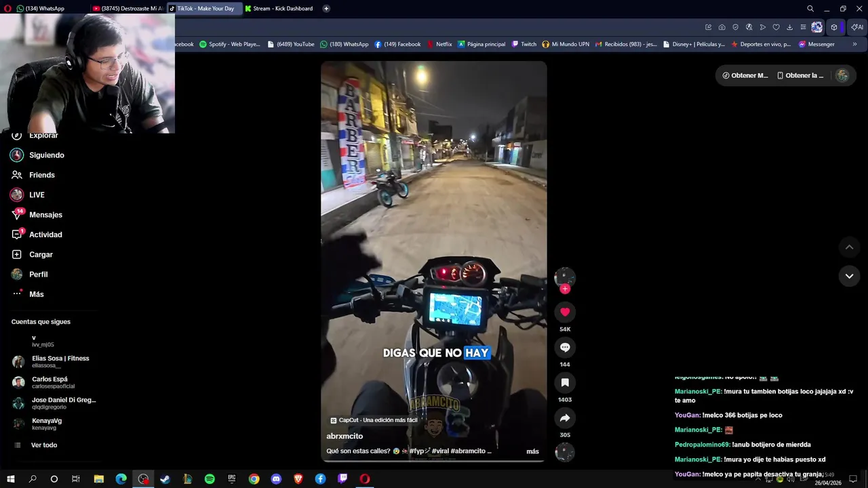Open Cargar upload page in sidebar
This screenshot has width=868, height=488.
(x=41, y=254)
